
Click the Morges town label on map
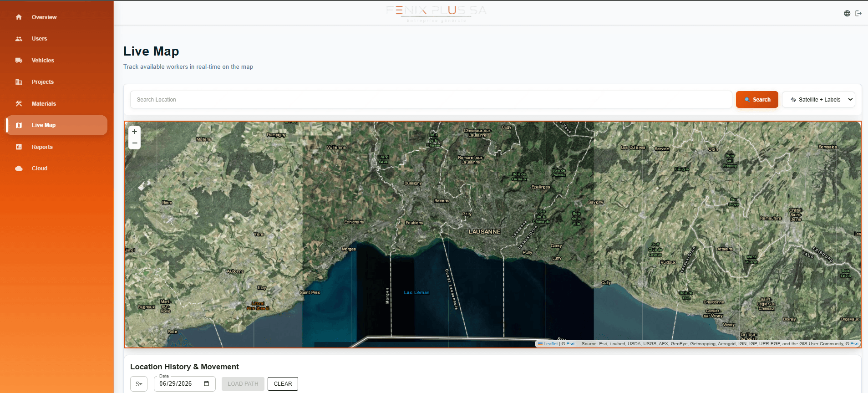click(x=349, y=249)
